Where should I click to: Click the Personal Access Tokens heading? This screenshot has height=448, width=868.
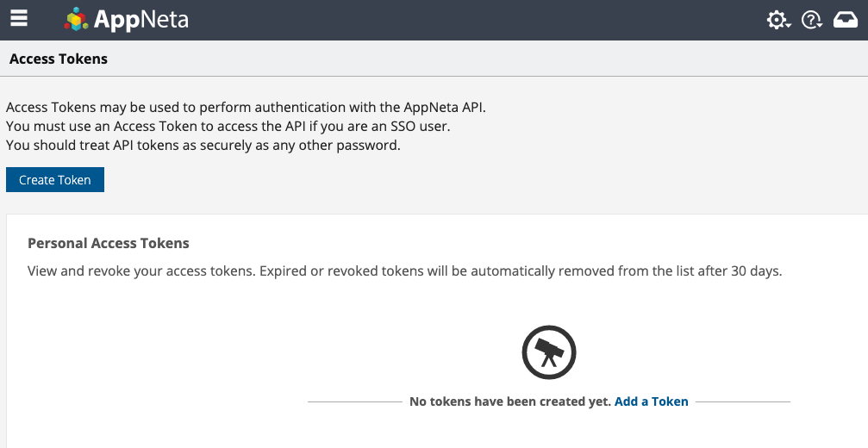(109, 243)
